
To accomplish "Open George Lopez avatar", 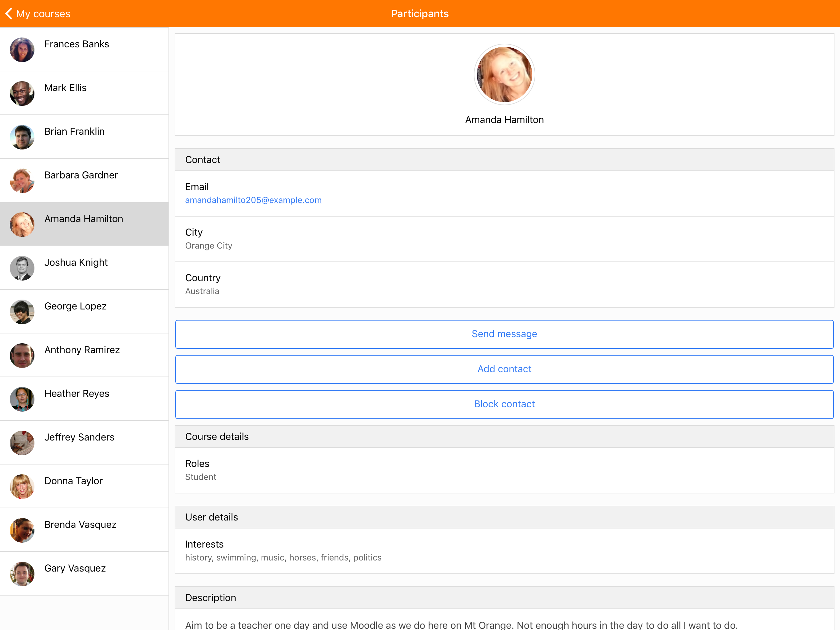I will 22,312.
